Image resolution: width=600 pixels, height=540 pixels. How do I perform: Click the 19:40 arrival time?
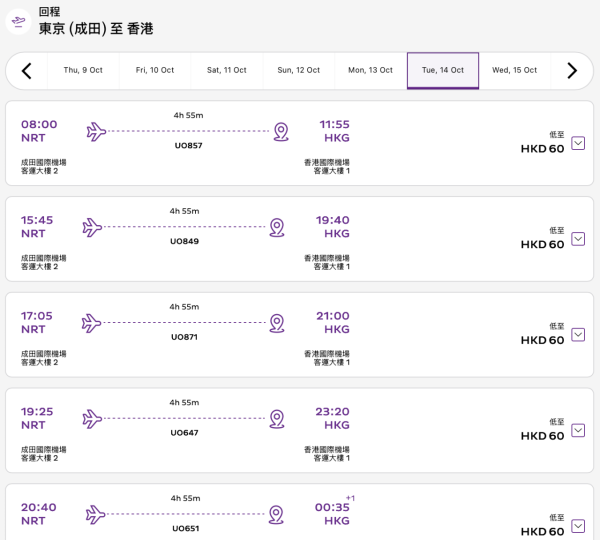333,220
